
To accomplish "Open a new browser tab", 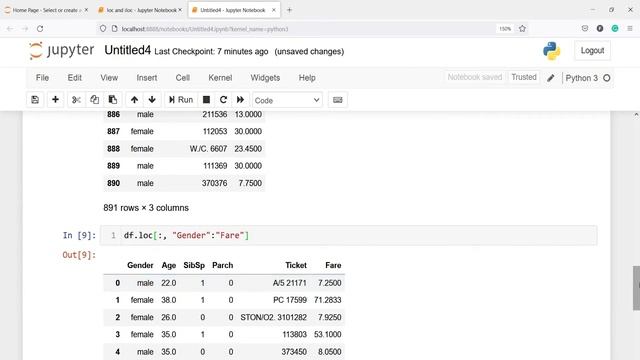I will click(x=289, y=10).
